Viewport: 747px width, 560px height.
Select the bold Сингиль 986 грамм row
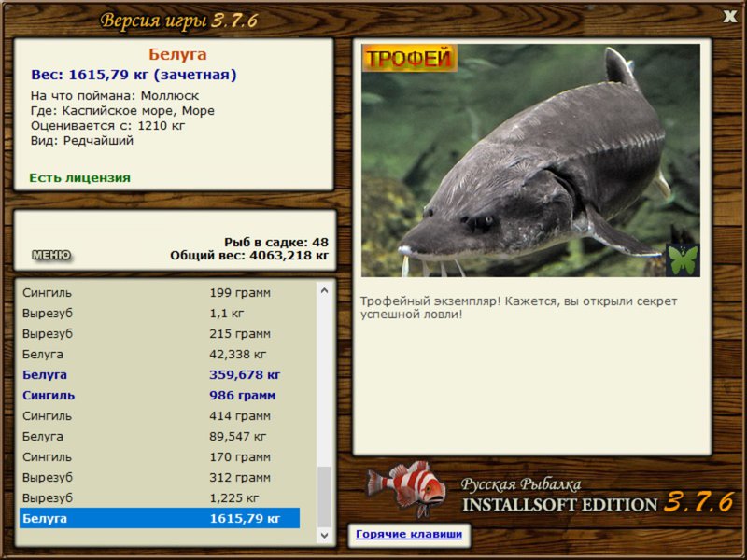click(x=160, y=395)
